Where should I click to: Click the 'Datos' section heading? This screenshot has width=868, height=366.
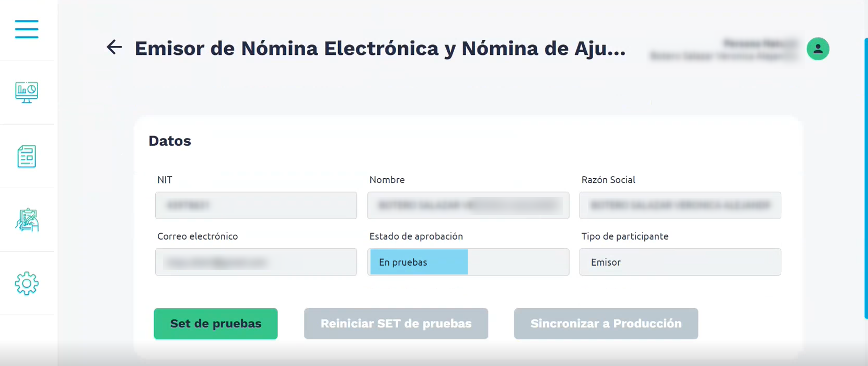point(170,141)
